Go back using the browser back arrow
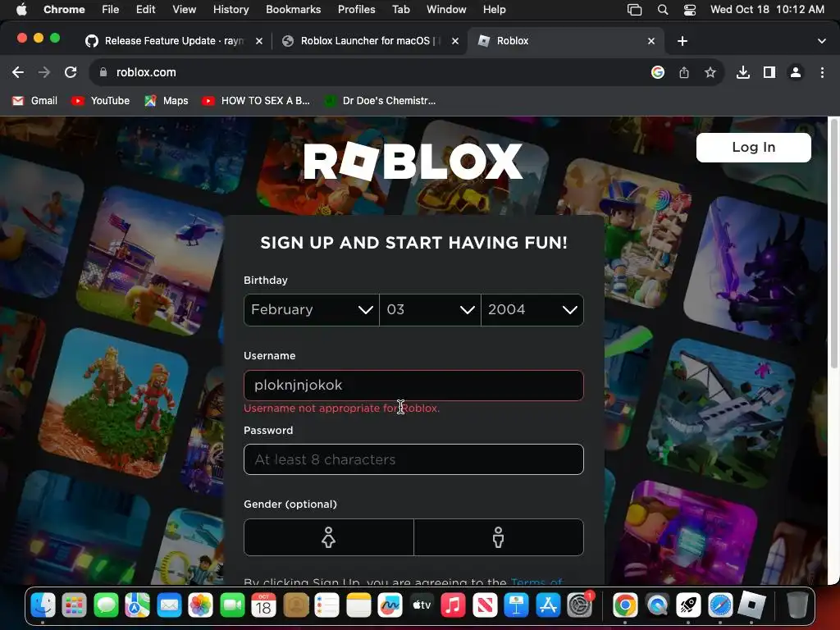The height and width of the screenshot is (630, 840). coord(18,72)
